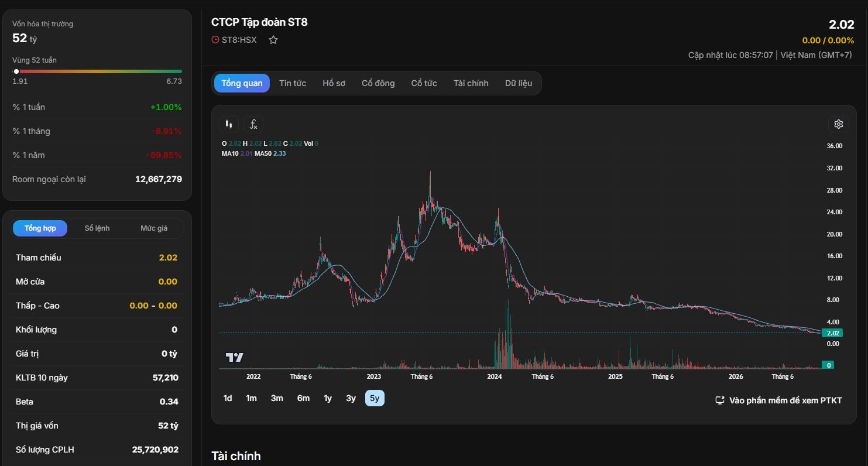This screenshot has height=466, width=868.
Task: Open the Cổ tức tab
Action: [x=424, y=83]
